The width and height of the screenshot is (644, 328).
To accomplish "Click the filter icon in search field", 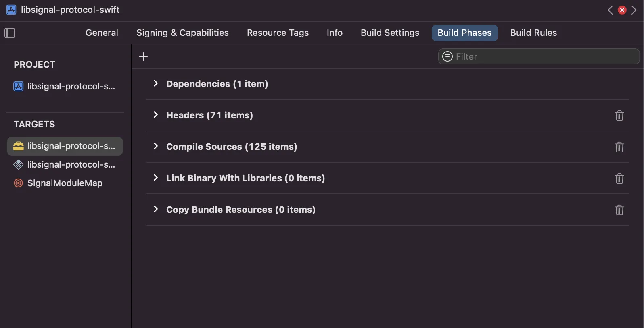I will [447, 57].
